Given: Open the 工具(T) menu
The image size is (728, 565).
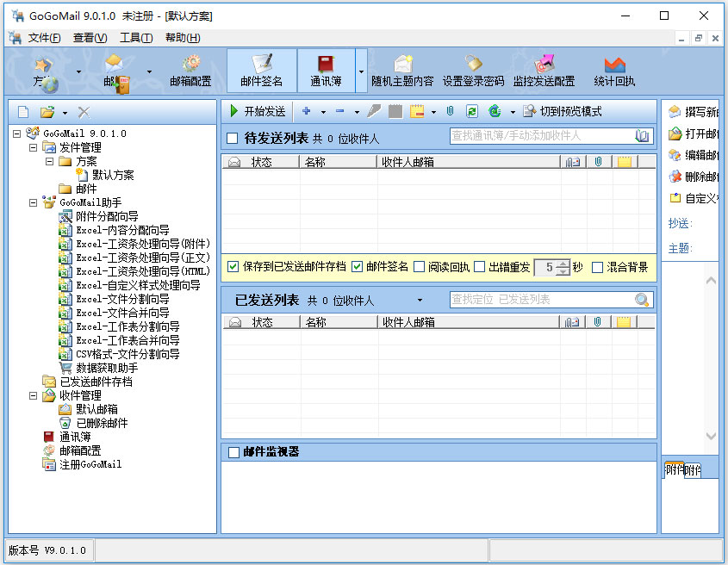Looking at the screenshot, I should click(x=135, y=38).
